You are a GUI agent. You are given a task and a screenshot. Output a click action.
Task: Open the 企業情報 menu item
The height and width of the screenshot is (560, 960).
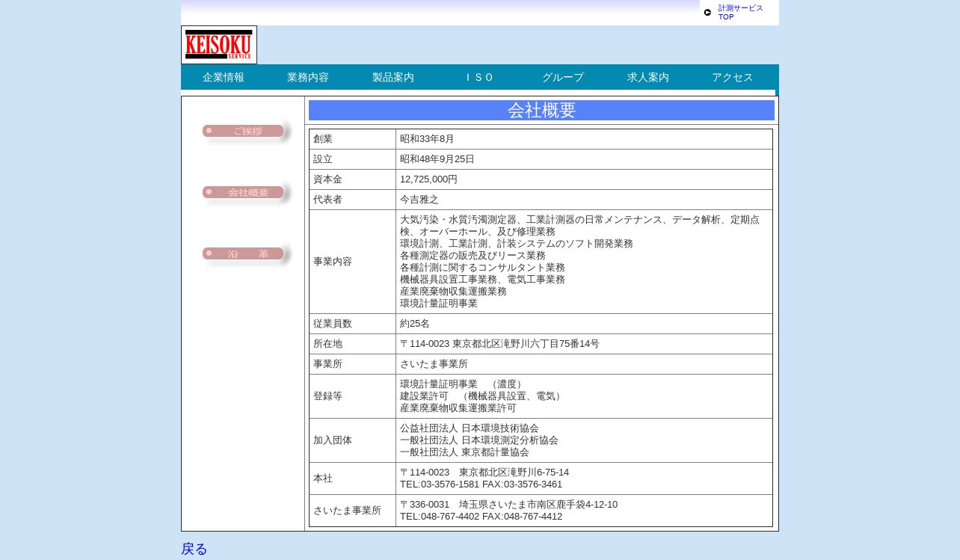[x=223, y=77]
